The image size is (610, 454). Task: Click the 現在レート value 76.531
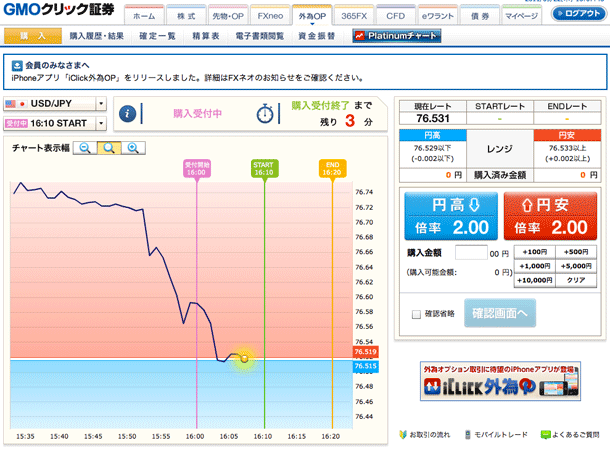[x=433, y=118]
